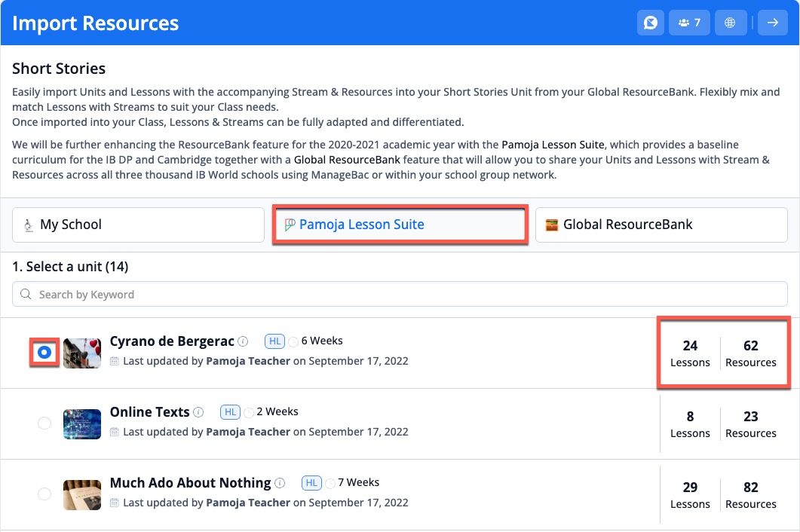
Task: Click the '1. Select a unit (14)' heading
Action: click(70, 267)
